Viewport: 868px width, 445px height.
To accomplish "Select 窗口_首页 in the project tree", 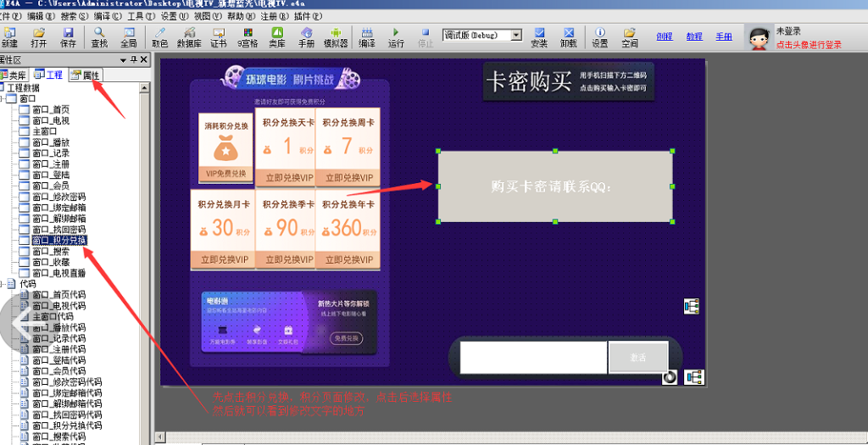I will [x=50, y=109].
